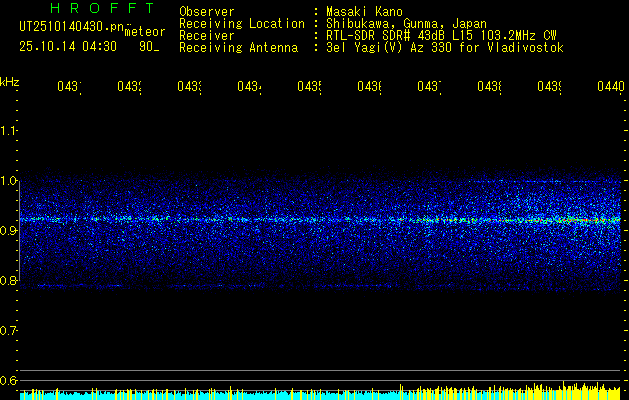
Task: Select the observer name Masaki Kano
Action: [364, 11]
